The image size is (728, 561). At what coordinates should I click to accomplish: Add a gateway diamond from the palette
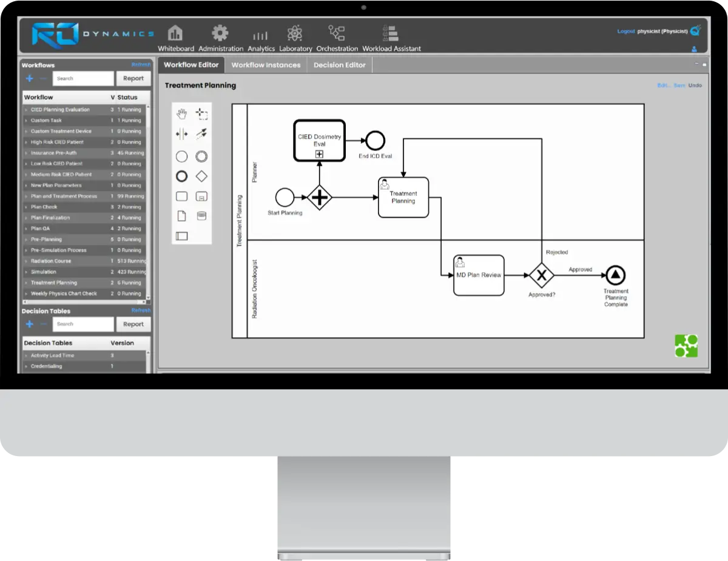(x=201, y=176)
